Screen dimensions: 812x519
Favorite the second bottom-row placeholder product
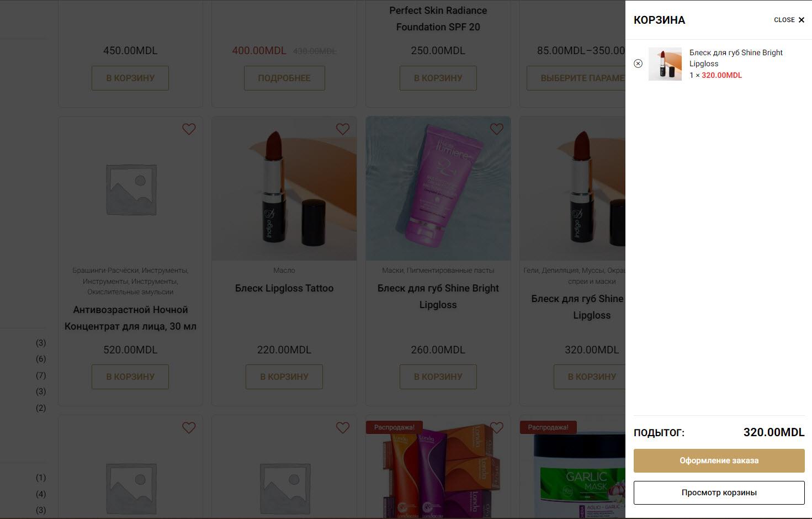pyautogui.click(x=343, y=428)
